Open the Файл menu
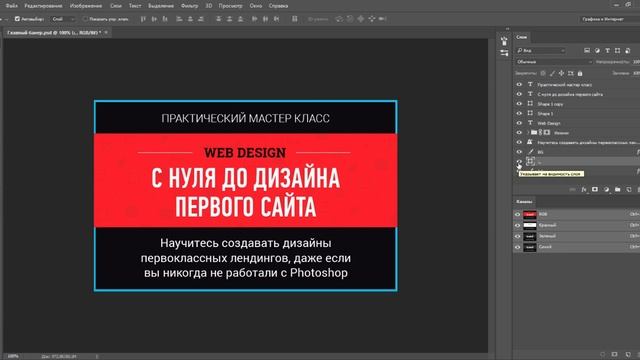640x360 pixels. (11, 6)
